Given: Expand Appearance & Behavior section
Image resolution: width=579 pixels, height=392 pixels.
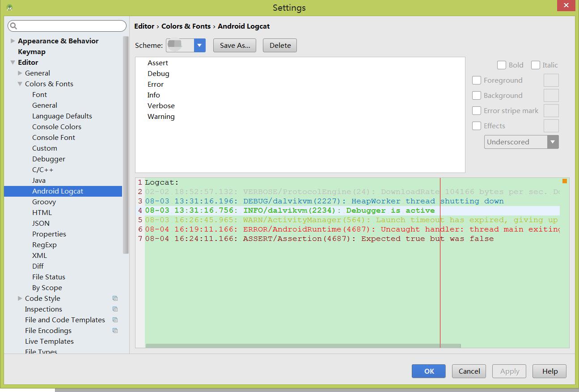Looking at the screenshot, I should [x=13, y=41].
